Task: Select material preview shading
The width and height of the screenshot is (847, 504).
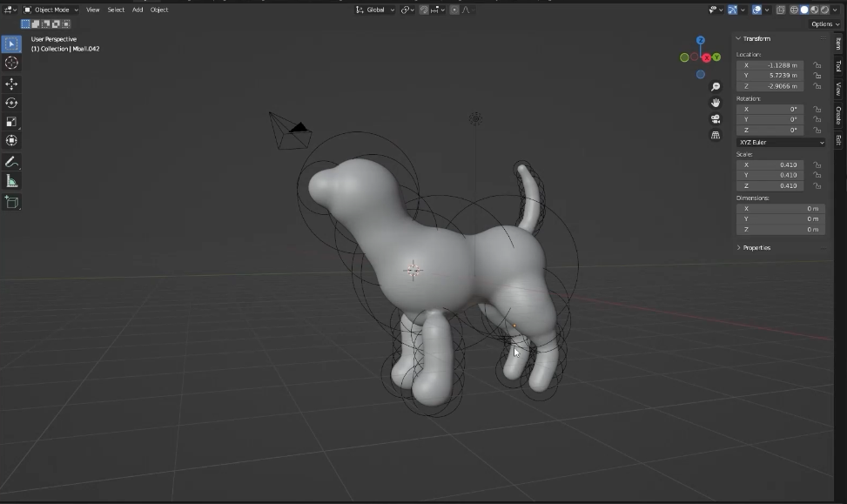Action: [815, 10]
